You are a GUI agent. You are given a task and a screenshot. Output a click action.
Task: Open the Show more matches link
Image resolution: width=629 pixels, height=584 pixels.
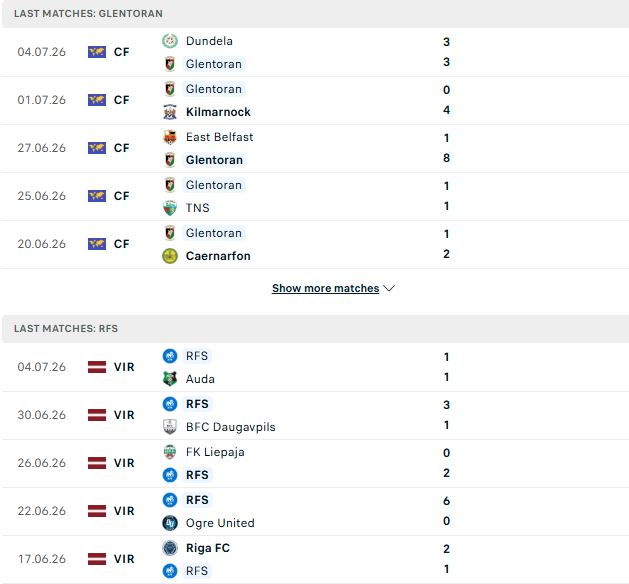[325, 288]
